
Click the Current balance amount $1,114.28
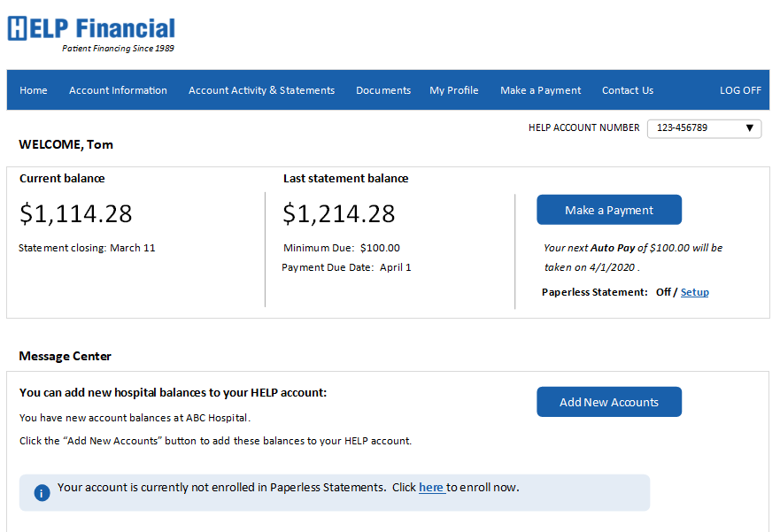click(x=75, y=213)
